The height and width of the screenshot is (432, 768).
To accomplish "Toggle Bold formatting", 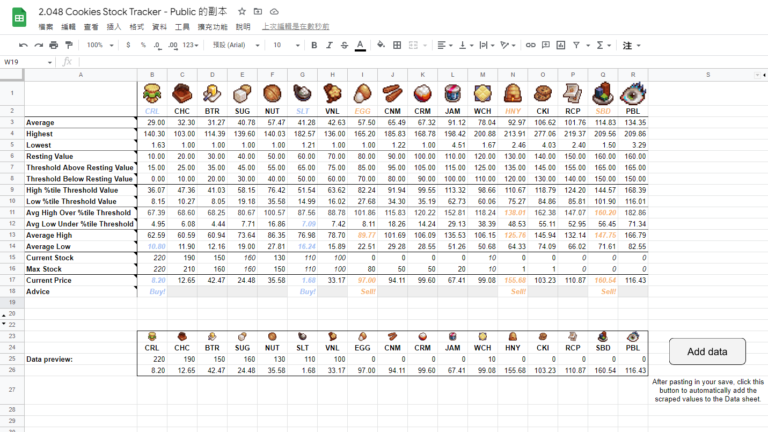I will 314,45.
